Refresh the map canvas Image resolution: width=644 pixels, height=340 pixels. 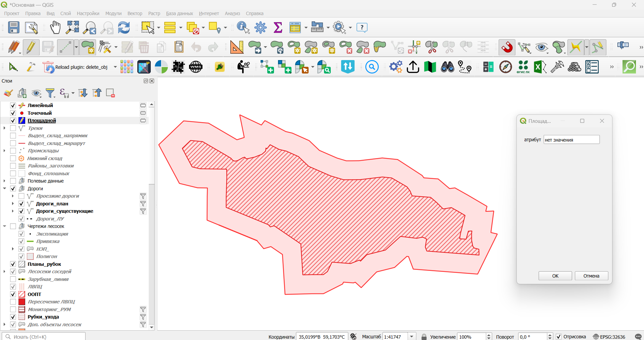pos(124,28)
